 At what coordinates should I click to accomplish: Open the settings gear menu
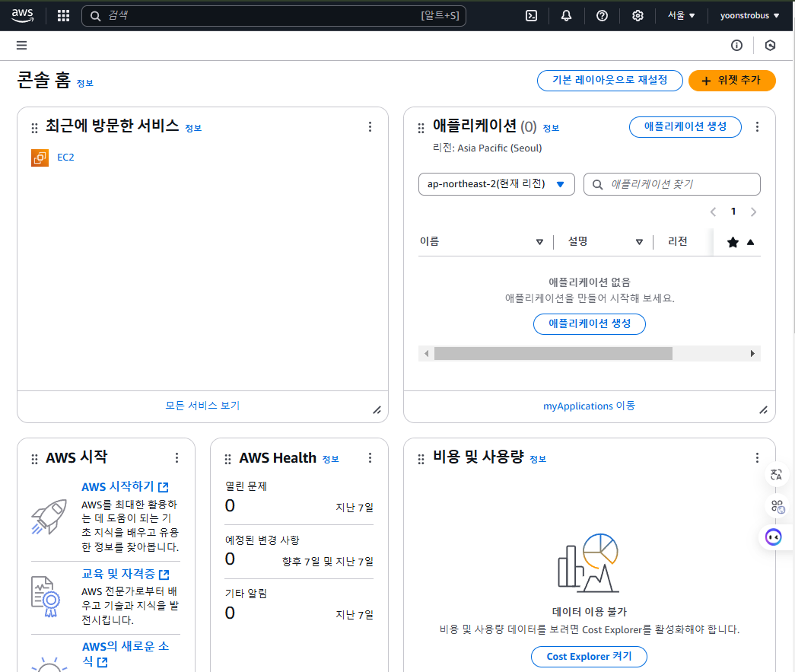point(638,16)
